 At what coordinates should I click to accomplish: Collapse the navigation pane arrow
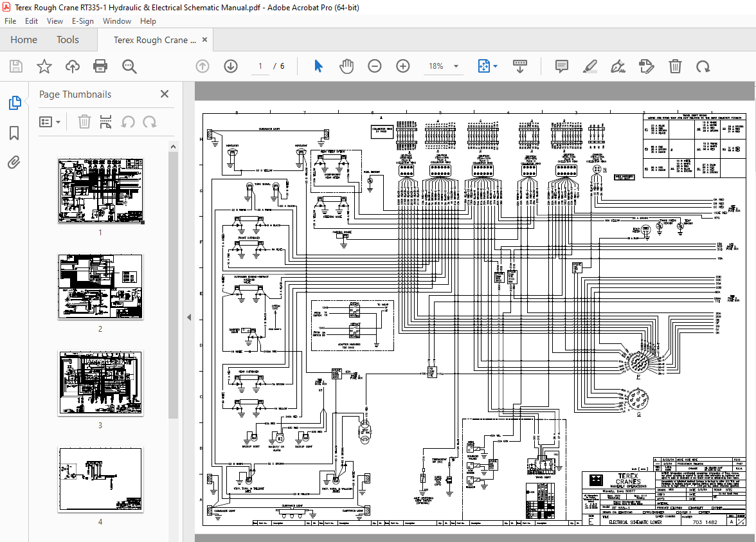pyautogui.click(x=189, y=318)
